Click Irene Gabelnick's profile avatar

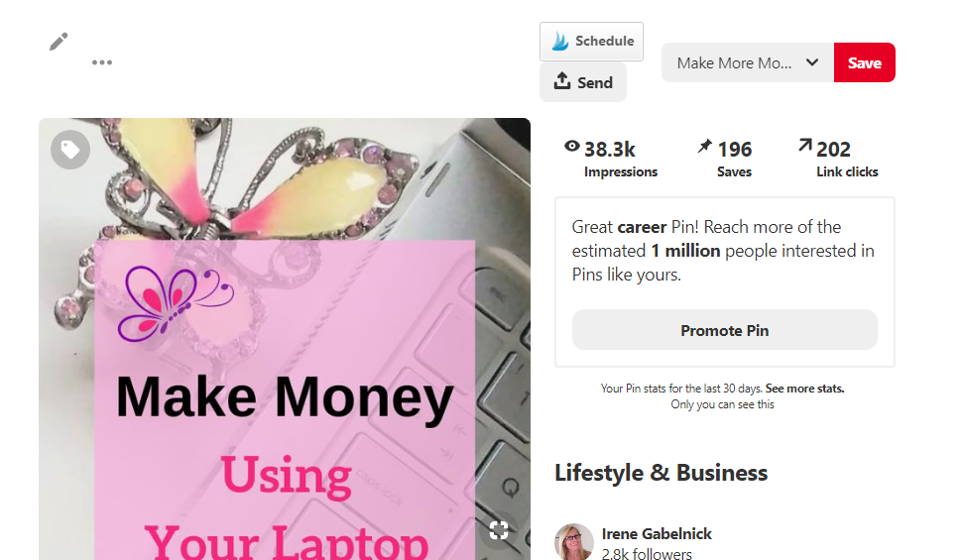[x=573, y=541]
